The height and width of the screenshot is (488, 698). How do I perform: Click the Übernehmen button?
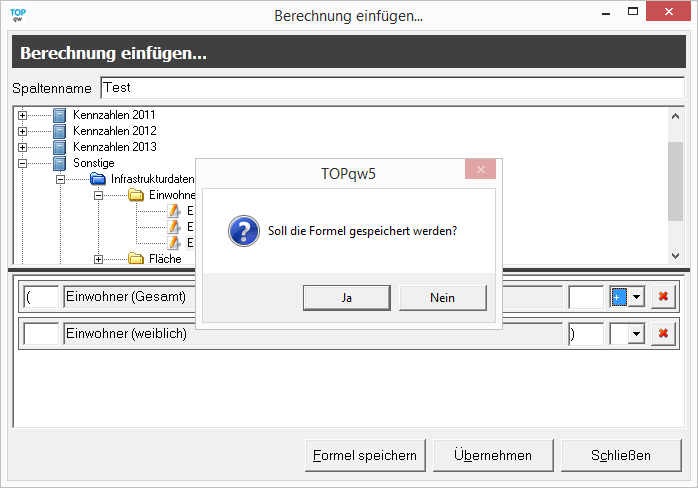pyautogui.click(x=492, y=455)
